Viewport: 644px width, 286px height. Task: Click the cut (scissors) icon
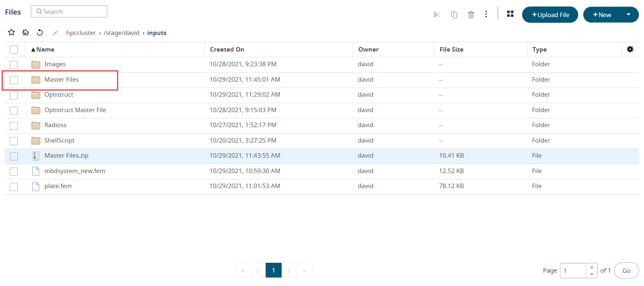[x=437, y=15]
